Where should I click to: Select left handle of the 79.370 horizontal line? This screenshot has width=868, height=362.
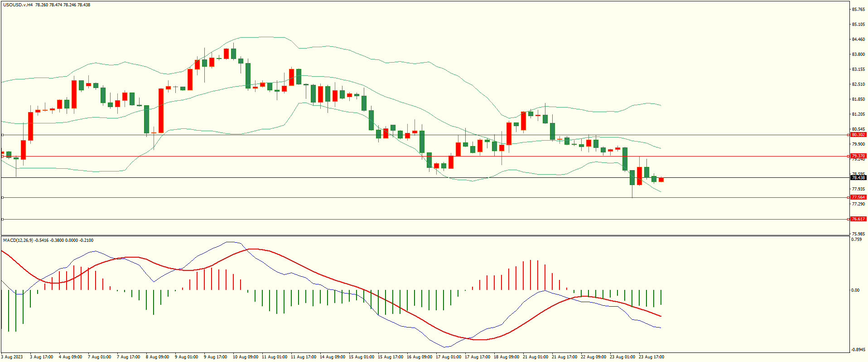(x=2, y=156)
